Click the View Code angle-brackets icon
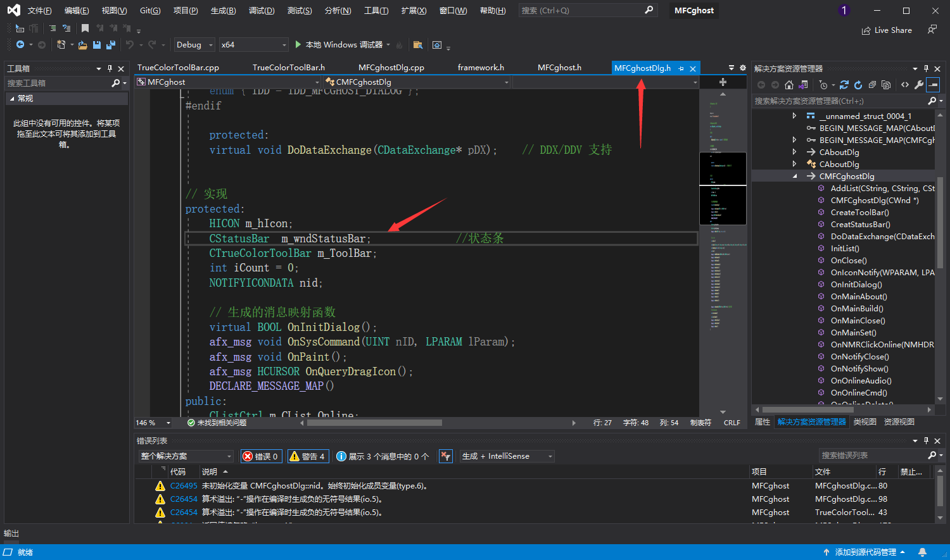Image resolution: width=950 pixels, height=560 pixels. [905, 85]
